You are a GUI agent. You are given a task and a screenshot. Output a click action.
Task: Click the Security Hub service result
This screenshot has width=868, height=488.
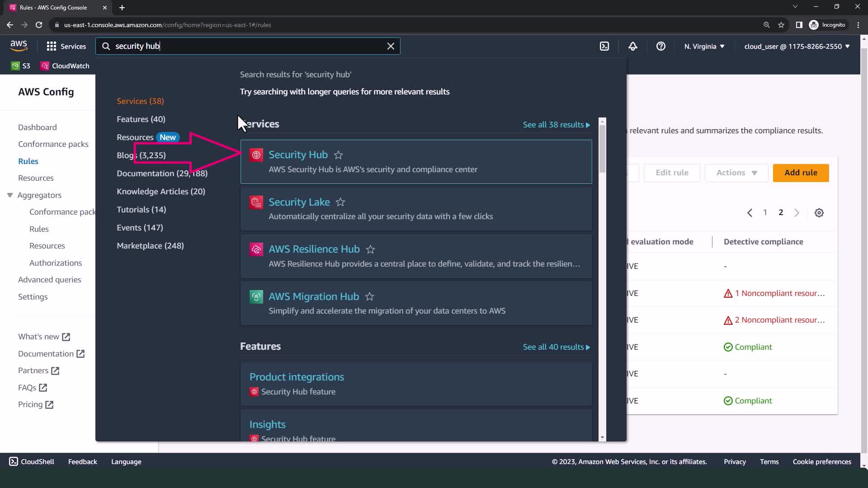pyautogui.click(x=298, y=155)
